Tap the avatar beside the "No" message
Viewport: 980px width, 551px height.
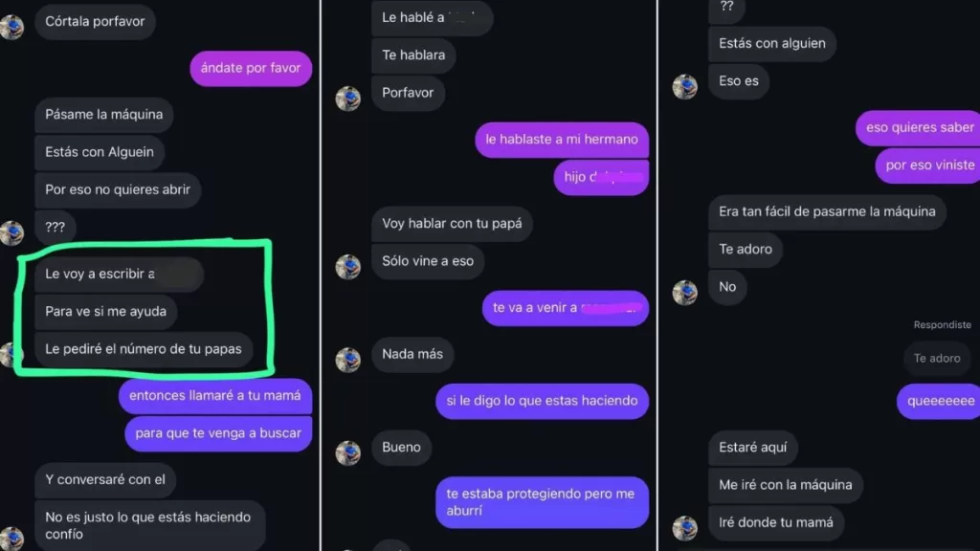click(x=685, y=293)
